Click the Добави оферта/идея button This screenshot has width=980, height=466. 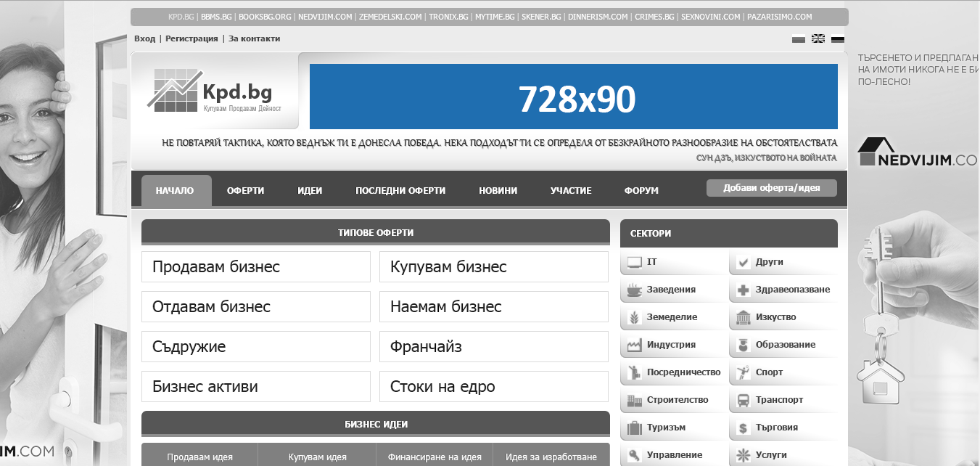coord(772,188)
